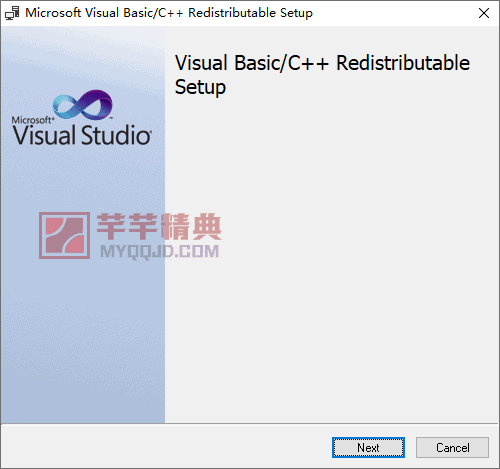Click the Next button
500x469 pixels.
click(368, 448)
